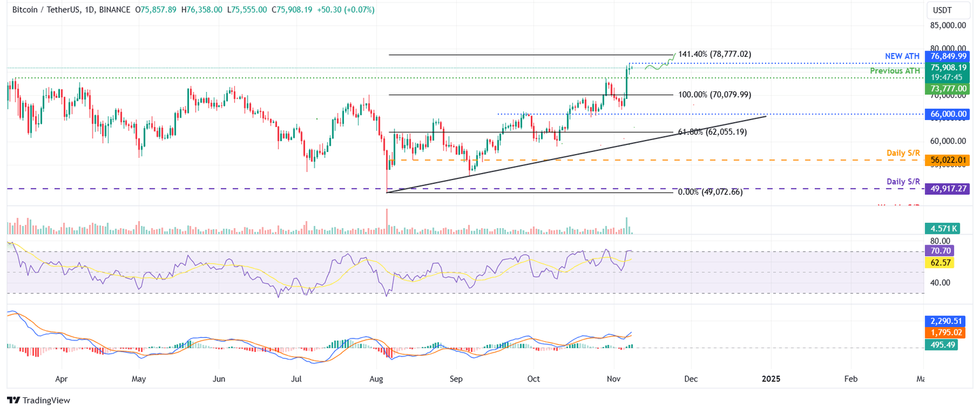Click the 2025 label on the time axis
This screenshot has width=980, height=412.
(x=771, y=379)
